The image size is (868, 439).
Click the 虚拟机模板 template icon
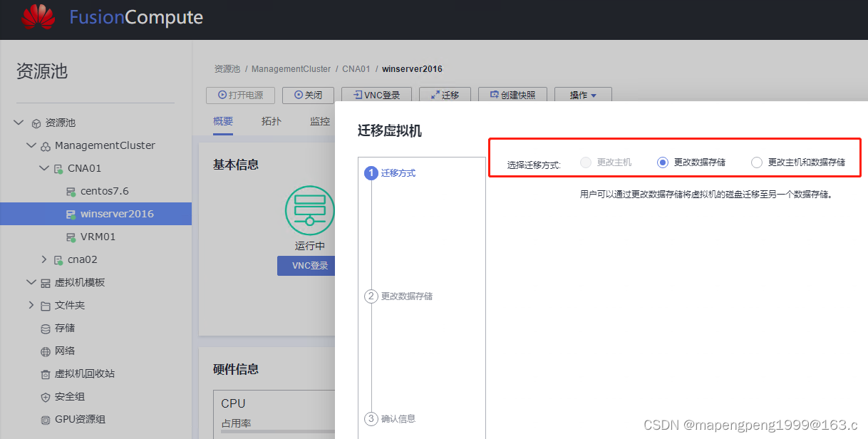click(x=45, y=283)
